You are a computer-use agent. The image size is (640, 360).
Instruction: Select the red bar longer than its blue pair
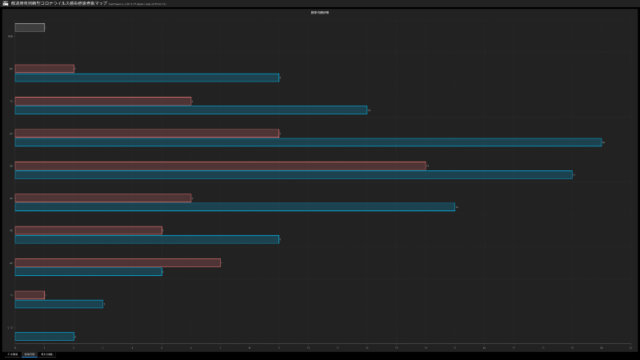tap(118, 262)
